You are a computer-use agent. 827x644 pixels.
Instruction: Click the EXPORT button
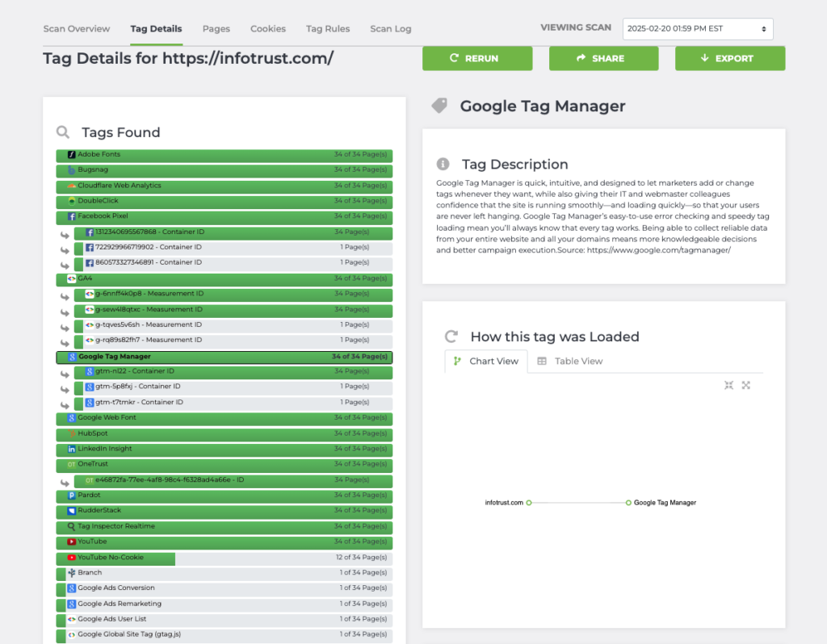click(729, 58)
